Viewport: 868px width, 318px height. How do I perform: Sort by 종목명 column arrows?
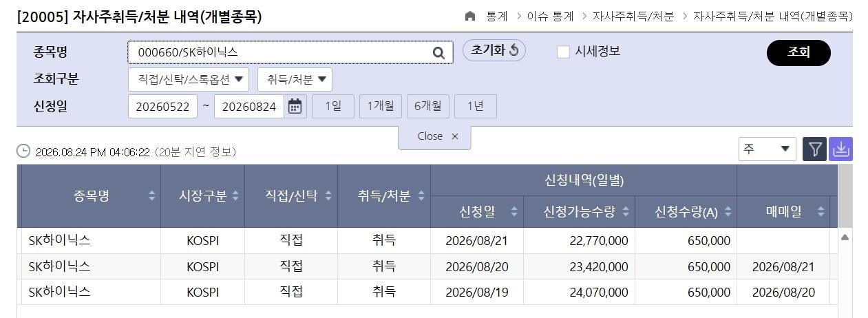pos(152,196)
